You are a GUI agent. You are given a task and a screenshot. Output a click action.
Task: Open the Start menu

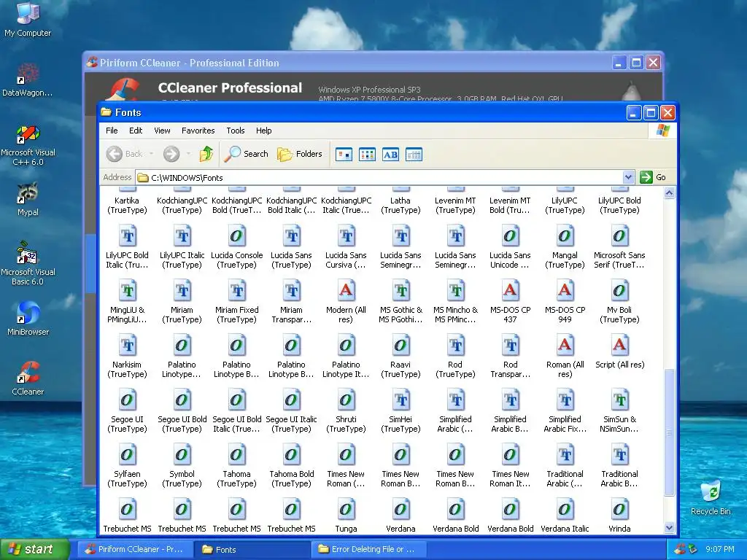(x=35, y=549)
